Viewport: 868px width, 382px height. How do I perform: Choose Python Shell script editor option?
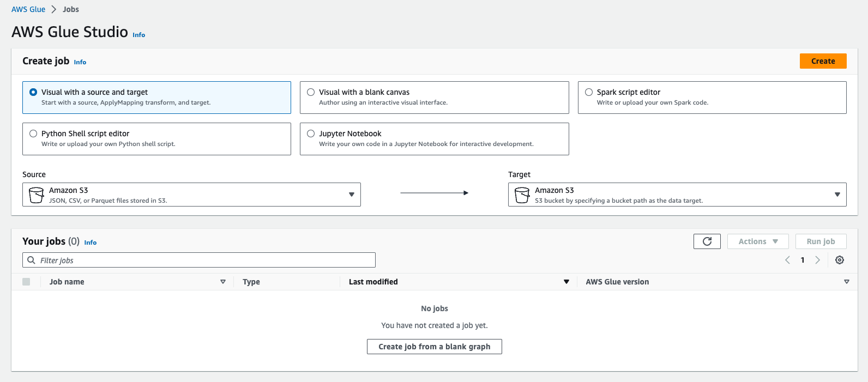click(x=156, y=139)
